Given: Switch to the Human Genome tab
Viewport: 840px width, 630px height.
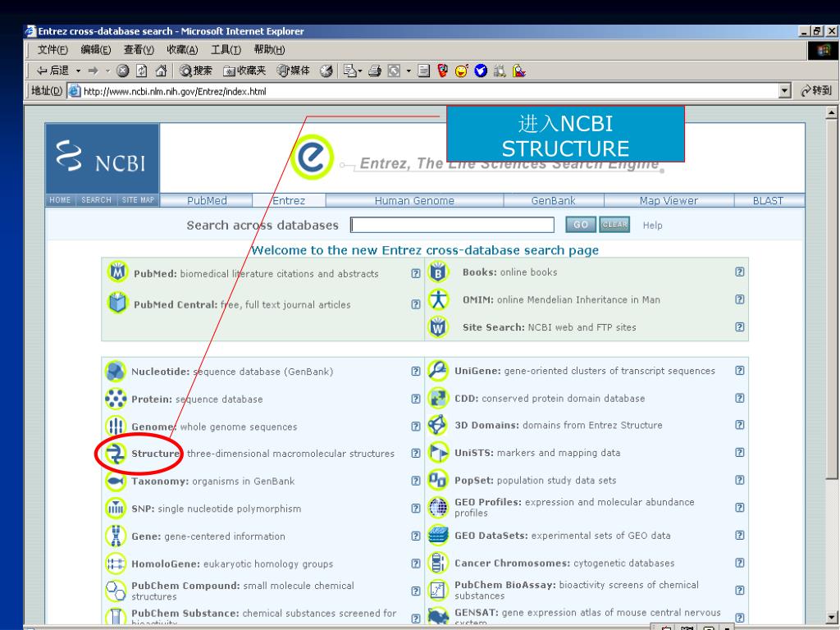Looking at the screenshot, I should [x=414, y=200].
